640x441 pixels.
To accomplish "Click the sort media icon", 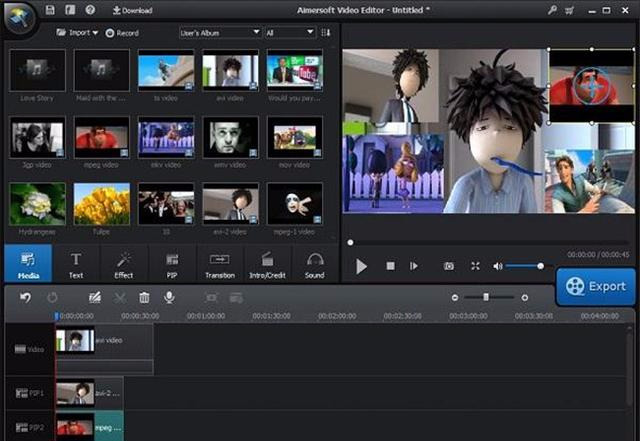I will [x=325, y=33].
